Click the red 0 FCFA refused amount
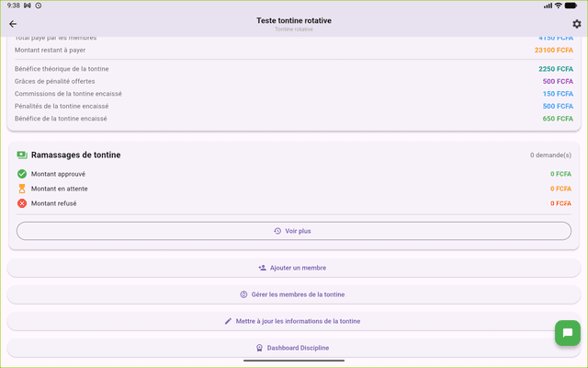 point(560,203)
